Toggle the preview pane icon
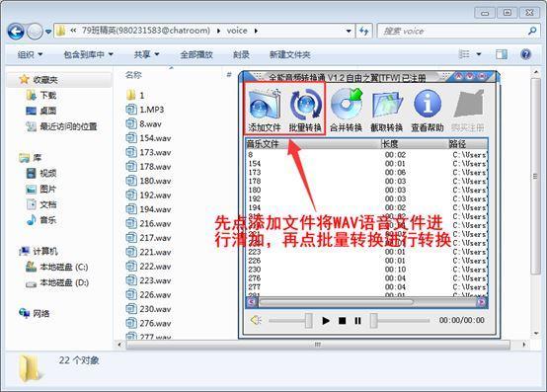 point(502,54)
